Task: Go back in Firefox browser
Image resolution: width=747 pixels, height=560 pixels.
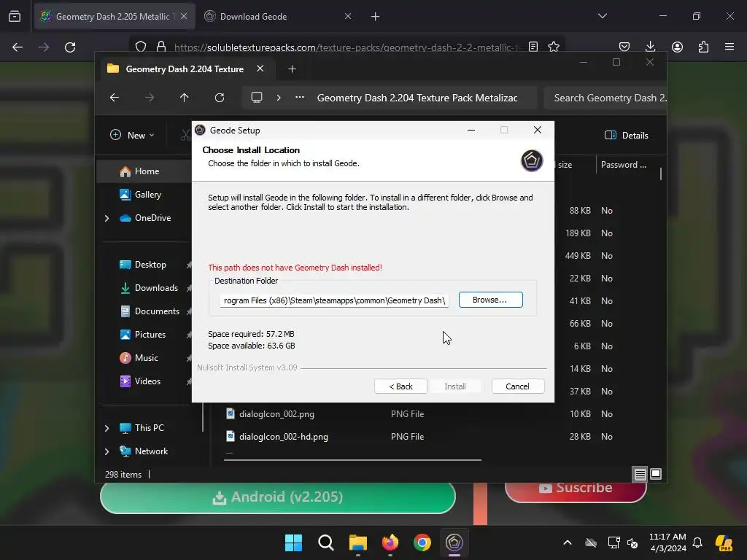Action: (18, 47)
